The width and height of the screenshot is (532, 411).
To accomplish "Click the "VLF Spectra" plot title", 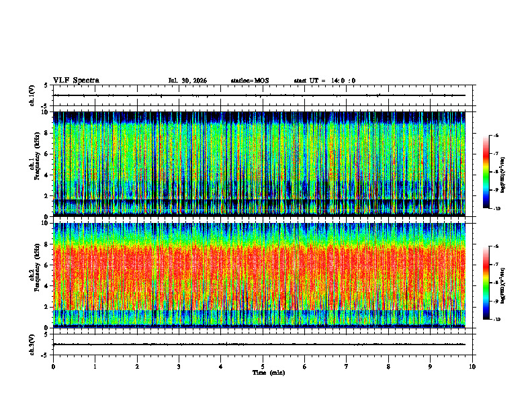I will (x=76, y=81).
